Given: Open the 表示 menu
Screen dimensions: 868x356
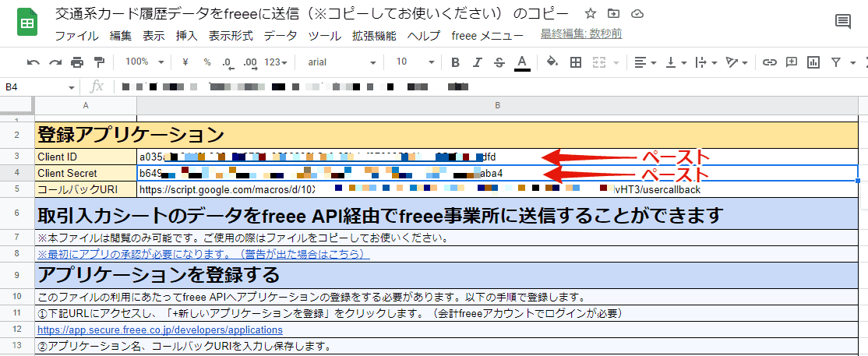Looking at the screenshot, I should coord(154,36).
